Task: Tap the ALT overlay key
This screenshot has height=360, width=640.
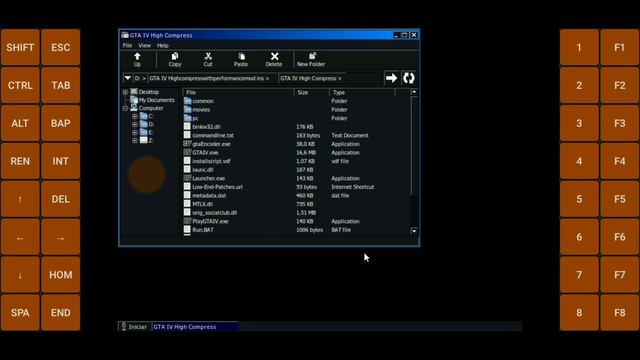Action: (20, 123)
